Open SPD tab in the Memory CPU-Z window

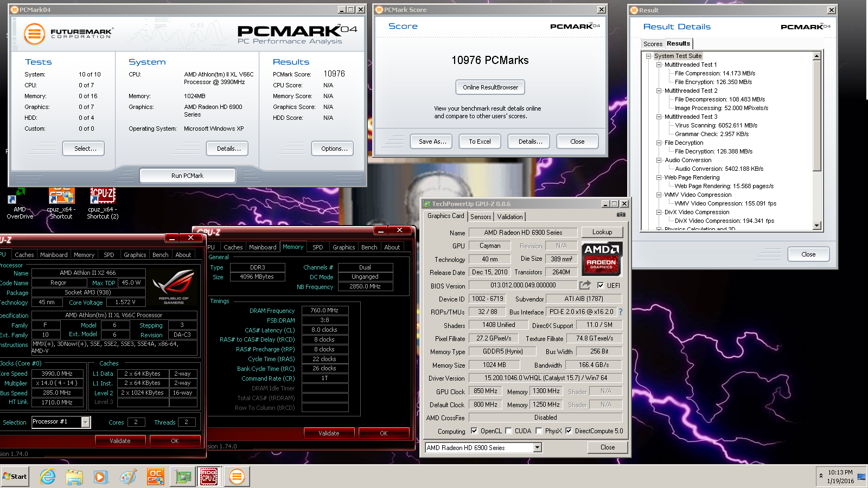click(x=318, y=247)
